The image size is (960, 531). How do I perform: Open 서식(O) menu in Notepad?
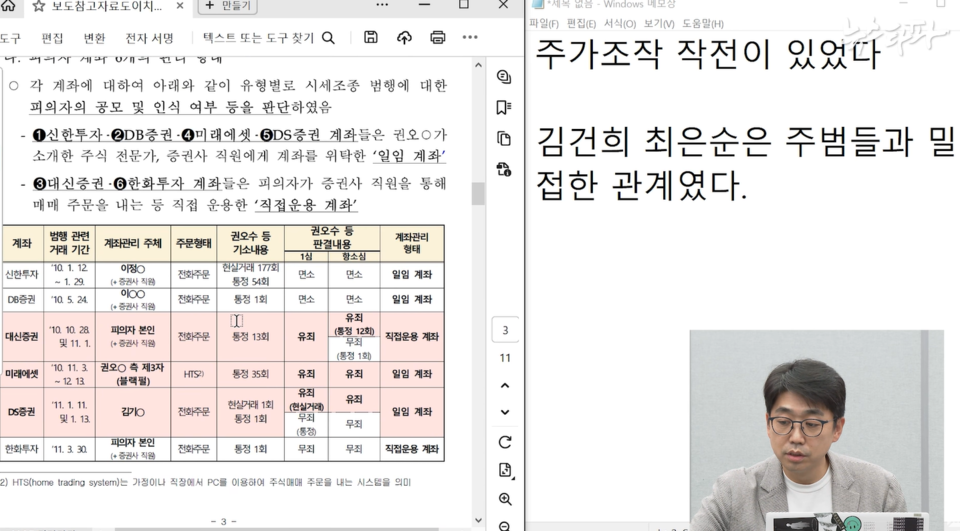[x=620, y=24]
